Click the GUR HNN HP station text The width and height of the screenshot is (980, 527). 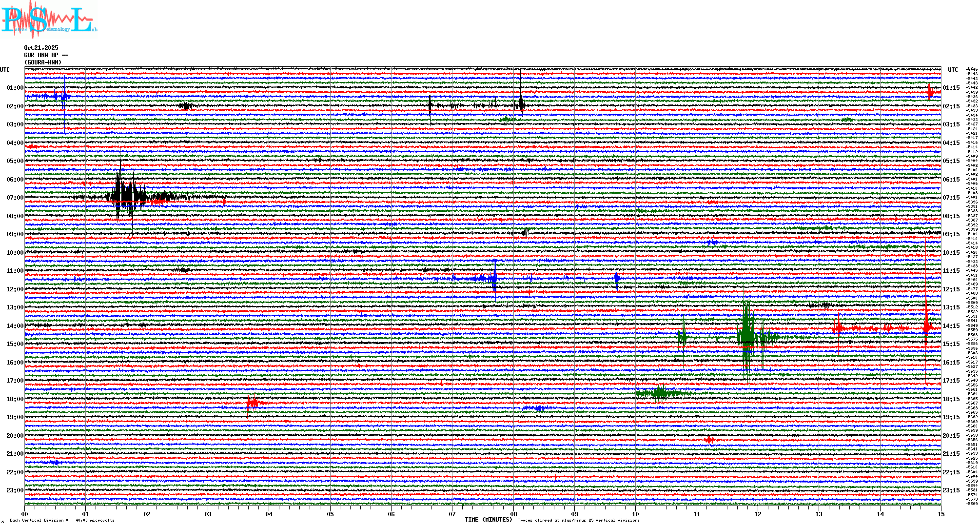[x=46, y=55]
